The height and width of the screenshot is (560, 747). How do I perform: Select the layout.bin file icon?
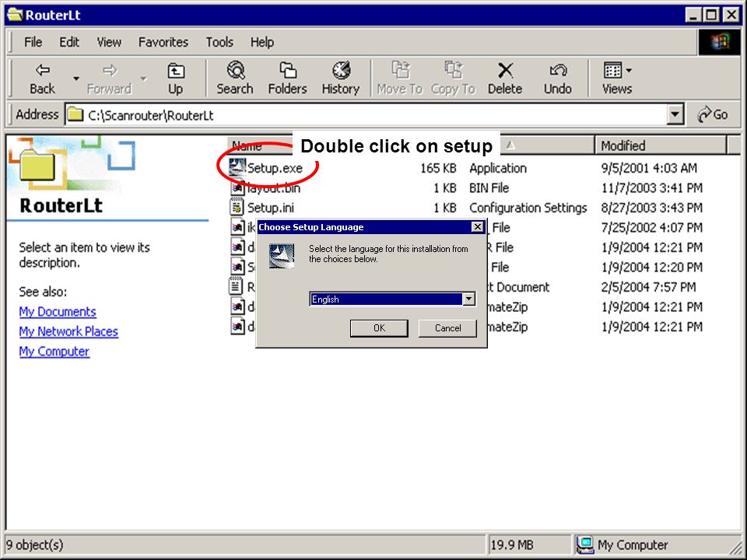pos(237,188)
